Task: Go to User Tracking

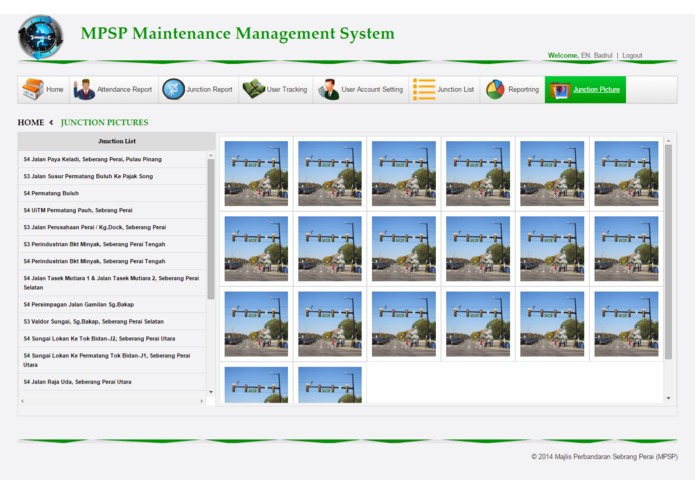Action: [x=276, y=89]
